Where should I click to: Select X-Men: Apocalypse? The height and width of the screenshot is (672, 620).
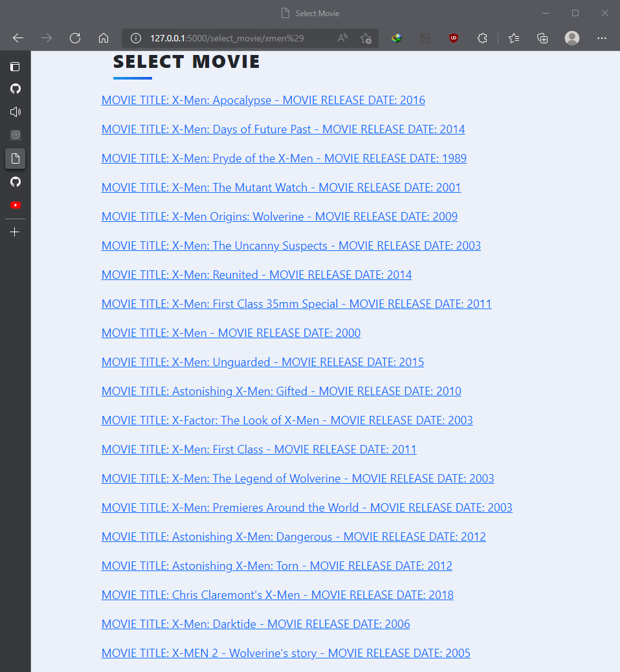point(263,100)
